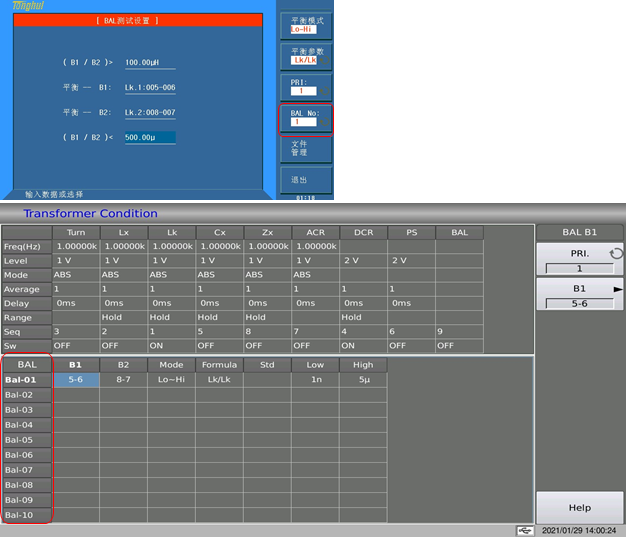Click the arrow icon on B1 softkey
The image size is (626, 537).
click(x=617, y=287)
